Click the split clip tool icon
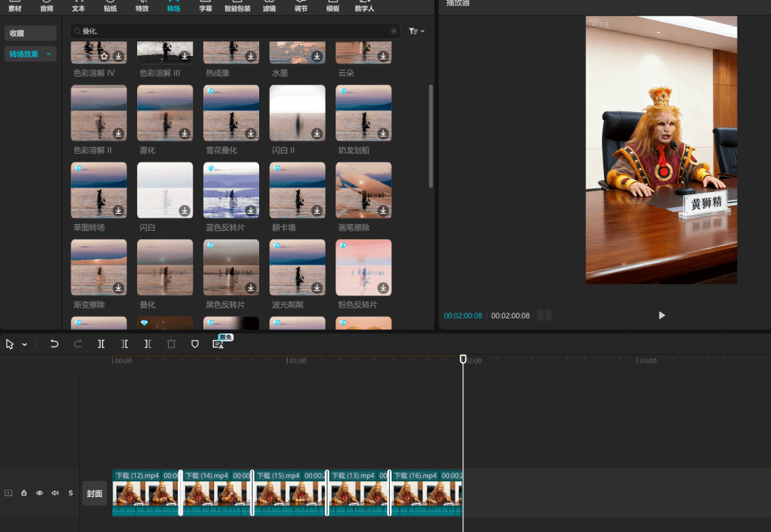 click(101, 343)
